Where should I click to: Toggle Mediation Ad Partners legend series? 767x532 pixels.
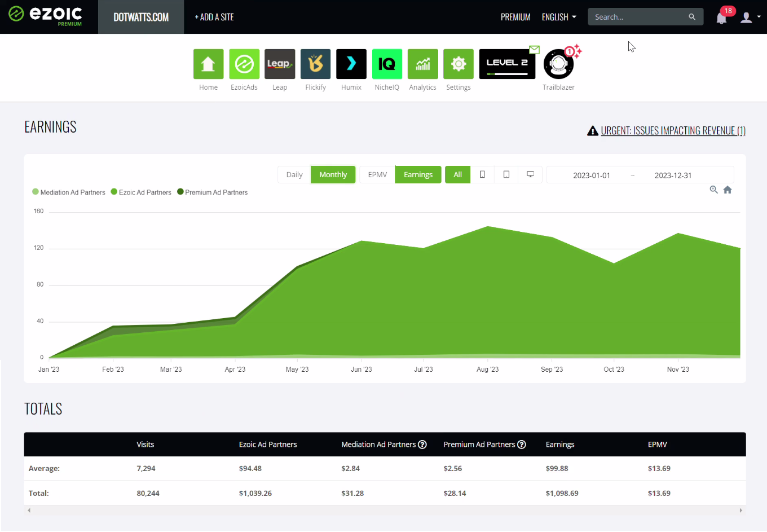69,192
